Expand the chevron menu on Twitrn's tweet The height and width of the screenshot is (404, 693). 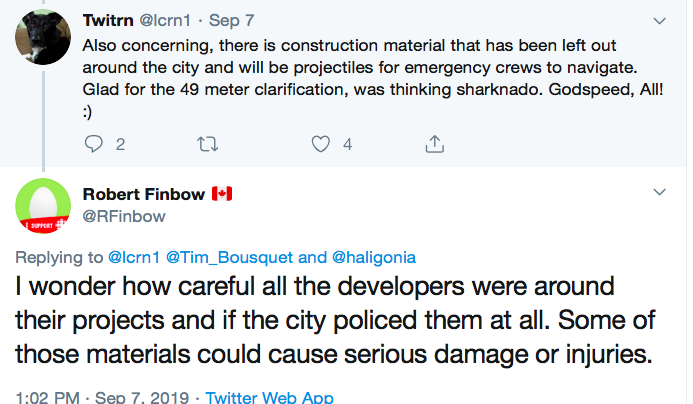click(659, 20)
